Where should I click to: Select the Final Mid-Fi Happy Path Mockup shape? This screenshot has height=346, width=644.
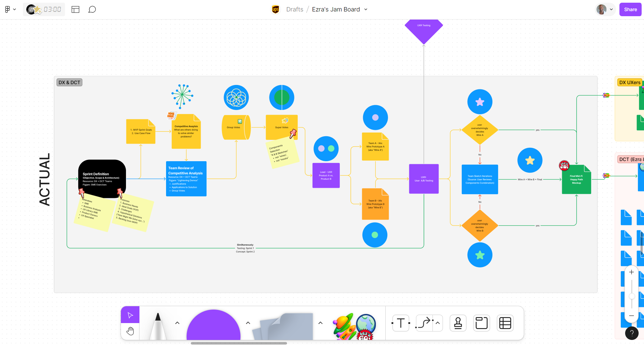point(576,179)
